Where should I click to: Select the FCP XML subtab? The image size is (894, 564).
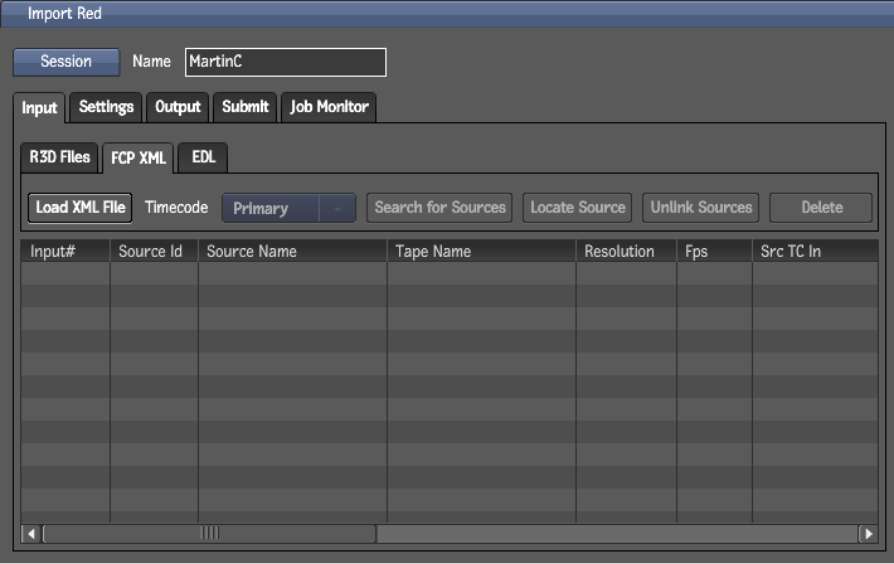pyautogui.click(x=138, y=158)
